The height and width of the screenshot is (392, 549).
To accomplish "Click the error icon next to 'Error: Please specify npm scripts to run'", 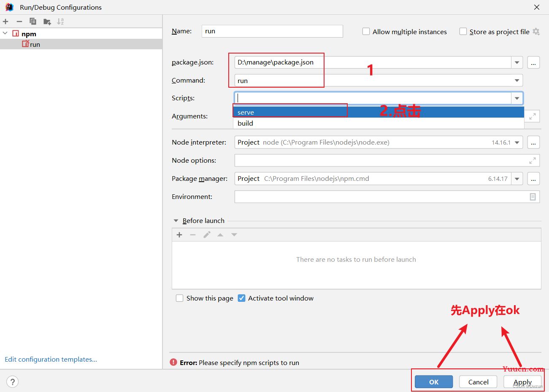I will 173,362.
